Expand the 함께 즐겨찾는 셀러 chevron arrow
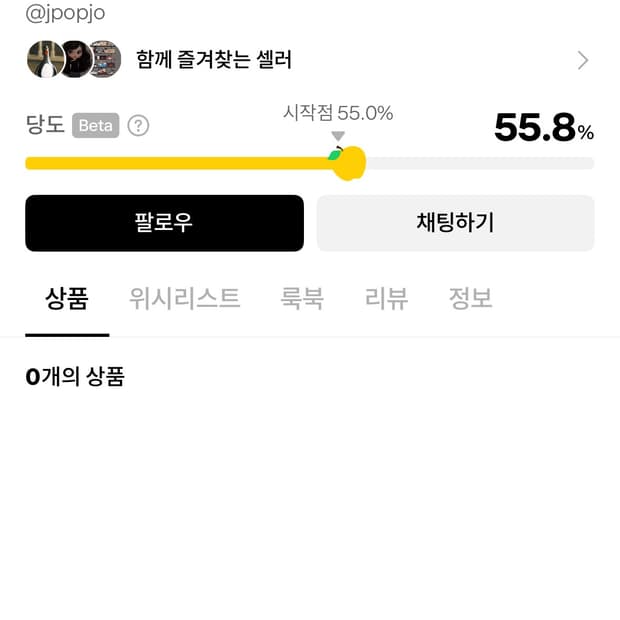 tap(583, 60)
